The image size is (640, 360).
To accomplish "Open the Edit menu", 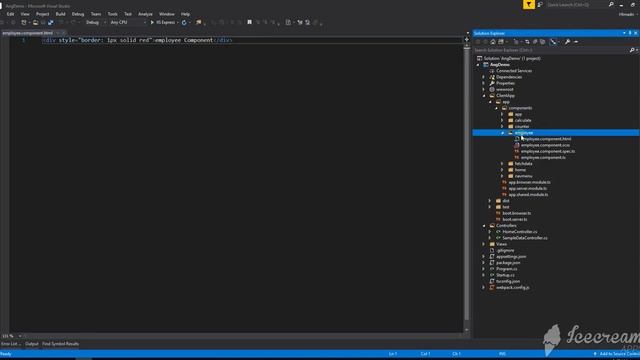I will (10, 14).
